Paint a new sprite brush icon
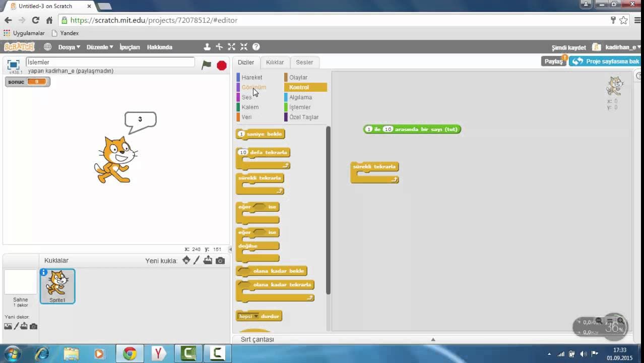The width and height of the screenshot is (644, 363). [x=197, y=260]
